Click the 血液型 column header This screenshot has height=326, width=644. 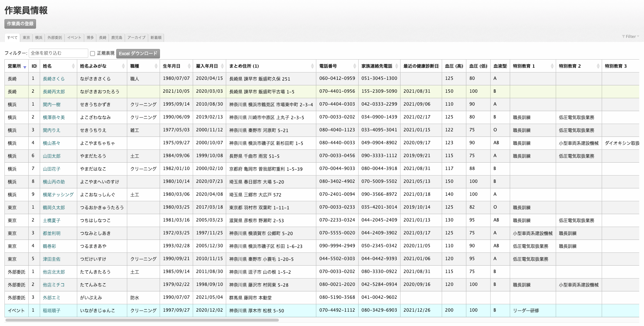(500, 66)
